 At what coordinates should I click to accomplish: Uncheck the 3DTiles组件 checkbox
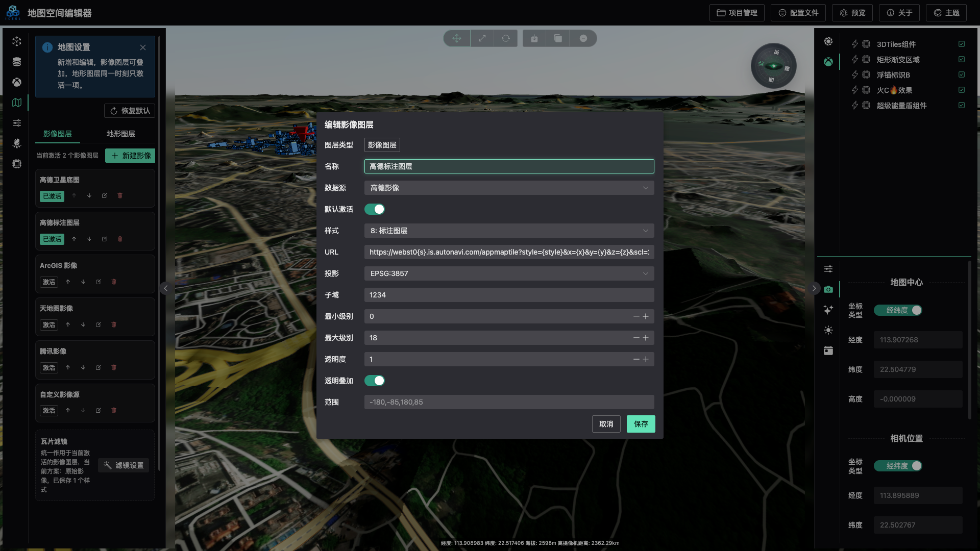tap(962, 44)
